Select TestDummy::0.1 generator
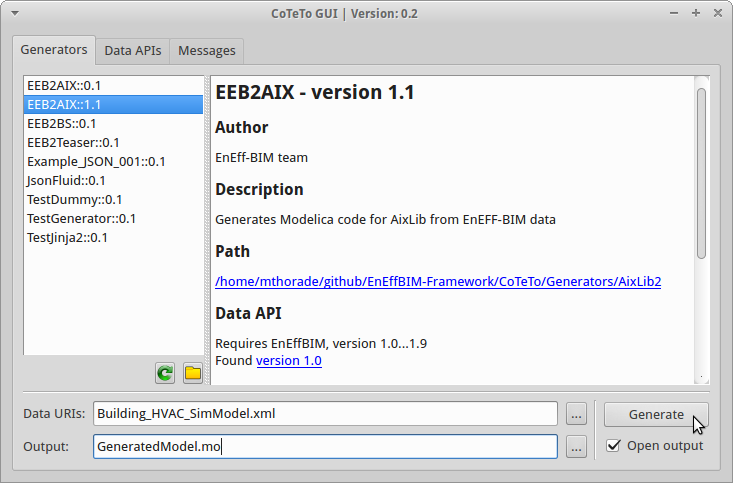733x483 pixels. click(x=114, y=200)
